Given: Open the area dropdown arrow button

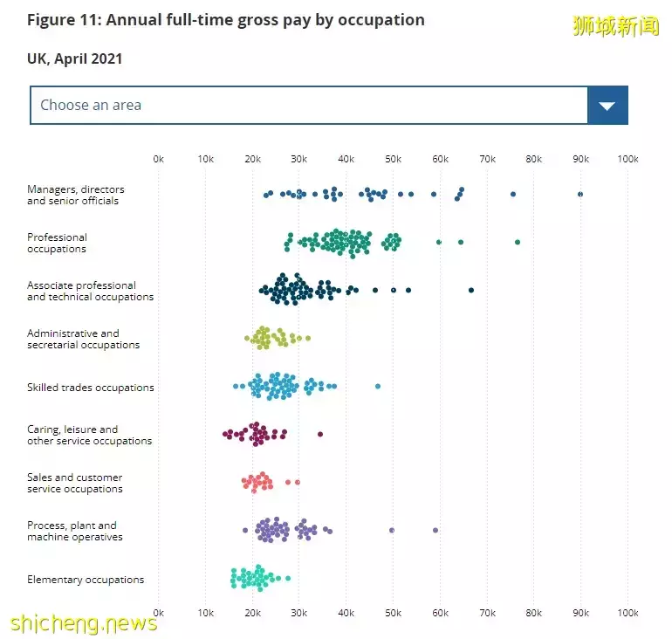Looking at the screenshot, I should pyautogui.click(x=607, y=106).
